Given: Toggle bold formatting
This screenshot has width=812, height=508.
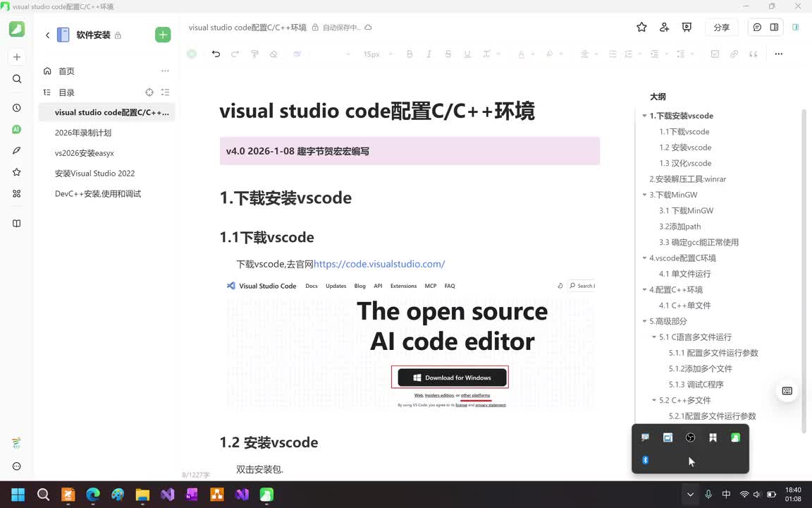Looking at the screenshot, I should (x=410, y=54).
